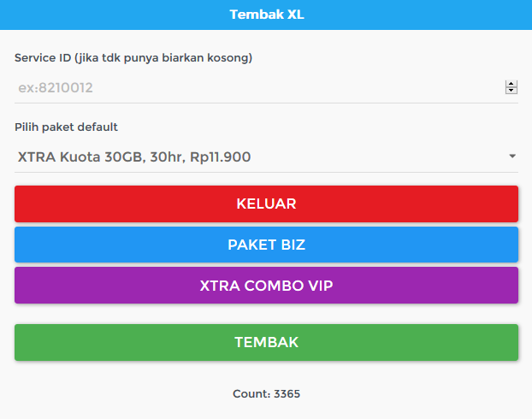Click the Pilih paket default label

[66, 127]
